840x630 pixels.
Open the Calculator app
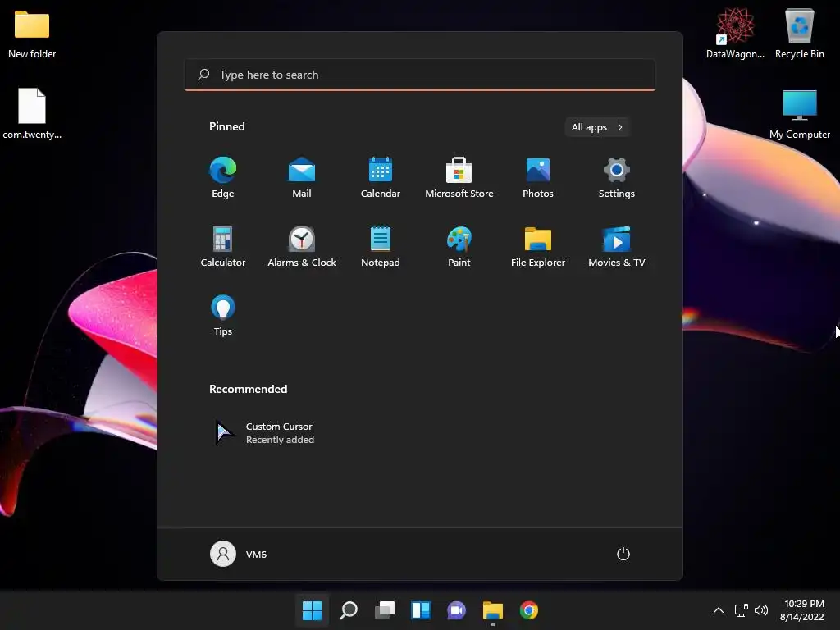(x=223, y=246)
